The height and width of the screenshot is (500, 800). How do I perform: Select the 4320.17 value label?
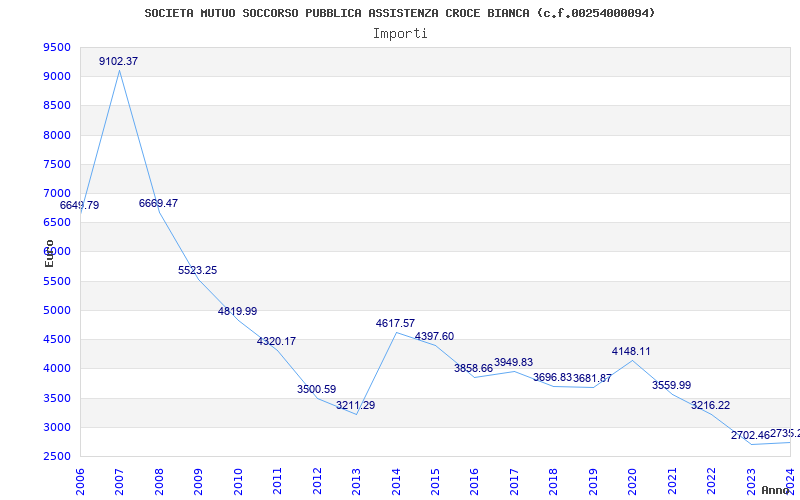[277, 341]
